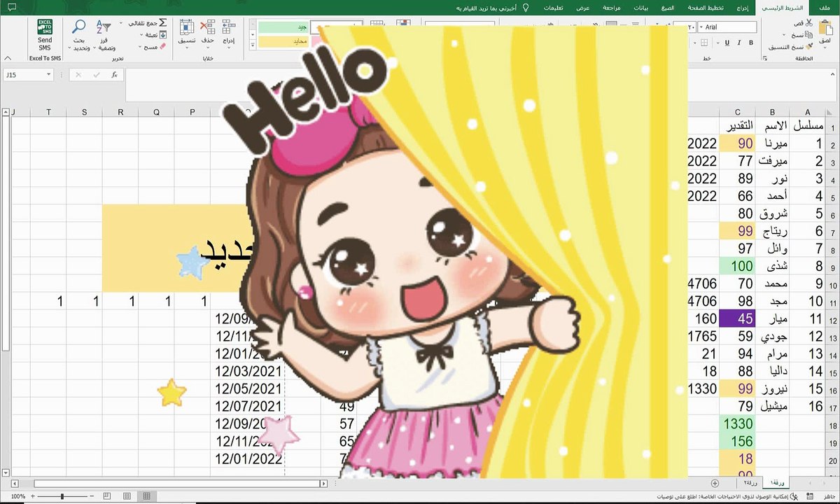Collapse the ribbon with the chevron
Screen dimensions: 840x504
[8, 58]
